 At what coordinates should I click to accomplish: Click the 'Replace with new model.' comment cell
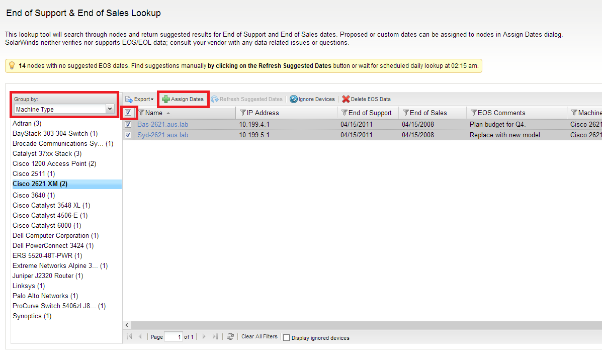[505, 135]
